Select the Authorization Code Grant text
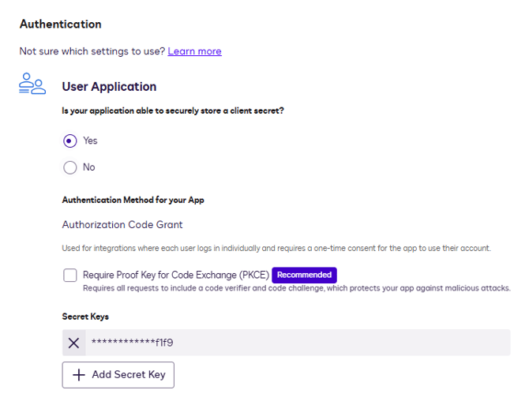This screenshot has width=529, height=420. point(122,224)
